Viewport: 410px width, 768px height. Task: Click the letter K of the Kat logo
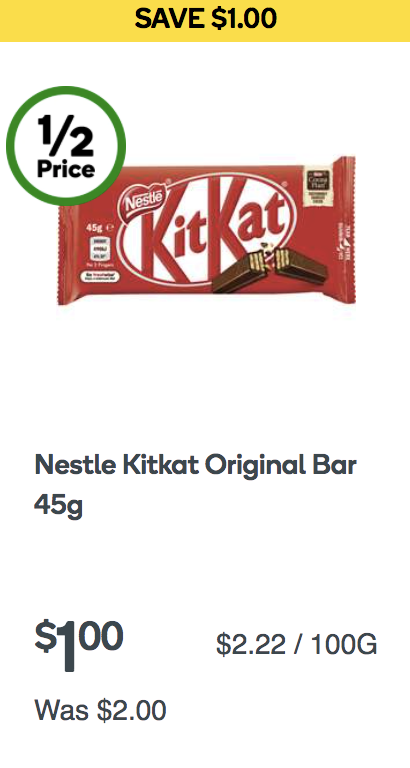coord(232,228)
